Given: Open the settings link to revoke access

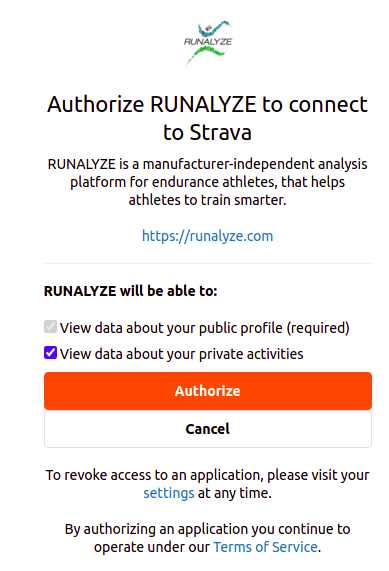Looking at the screenshot, I should click(x=169, y=493).
